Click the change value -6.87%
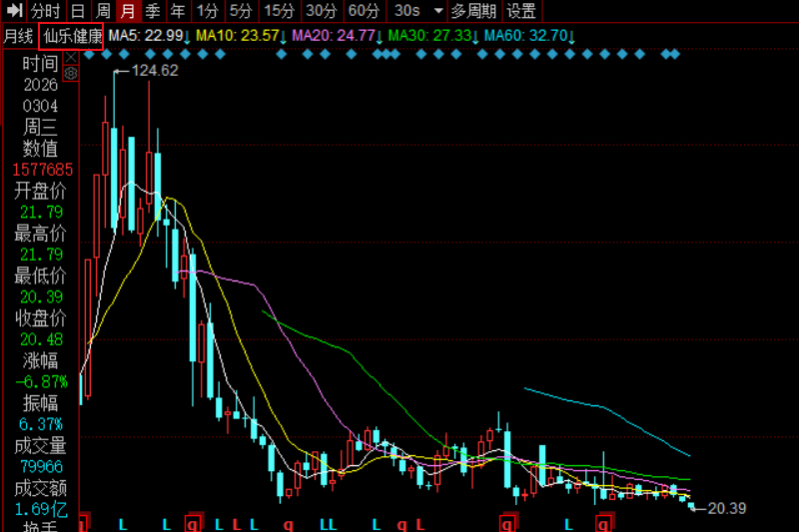Screen dimensions: 799x532 pyautogui.click(x=42, y=382)
